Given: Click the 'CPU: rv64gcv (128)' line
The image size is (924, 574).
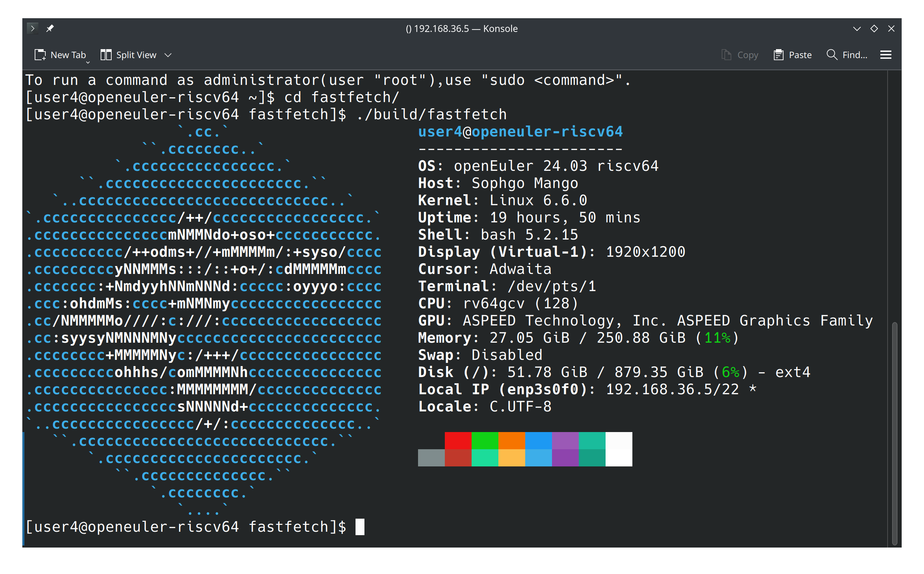Looking at the screenshot, I should [x=498, y=303].
